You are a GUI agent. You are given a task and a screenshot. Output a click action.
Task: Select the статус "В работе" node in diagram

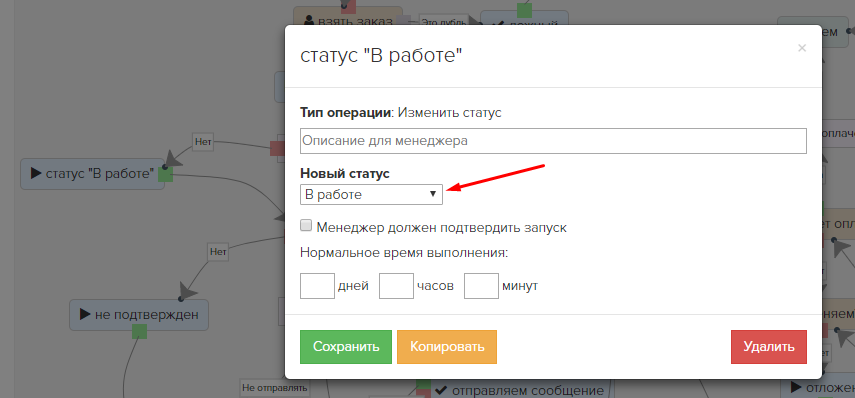coord(92,174)
